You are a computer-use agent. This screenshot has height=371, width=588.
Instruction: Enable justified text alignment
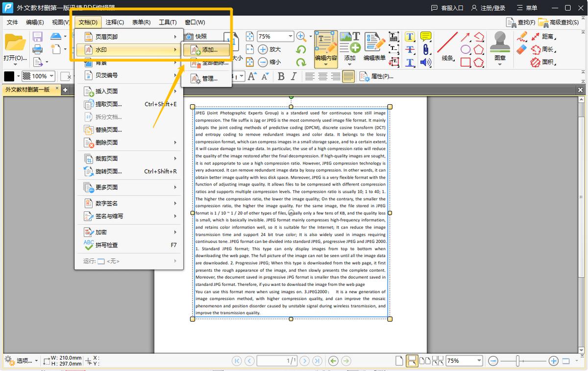pyautogui.click(x=348, y=76)
